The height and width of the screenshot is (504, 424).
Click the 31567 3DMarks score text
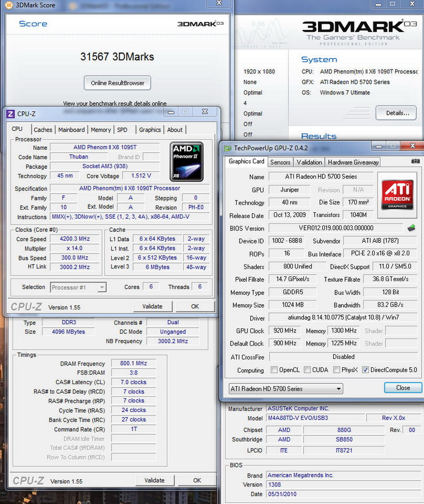point(117,57)
